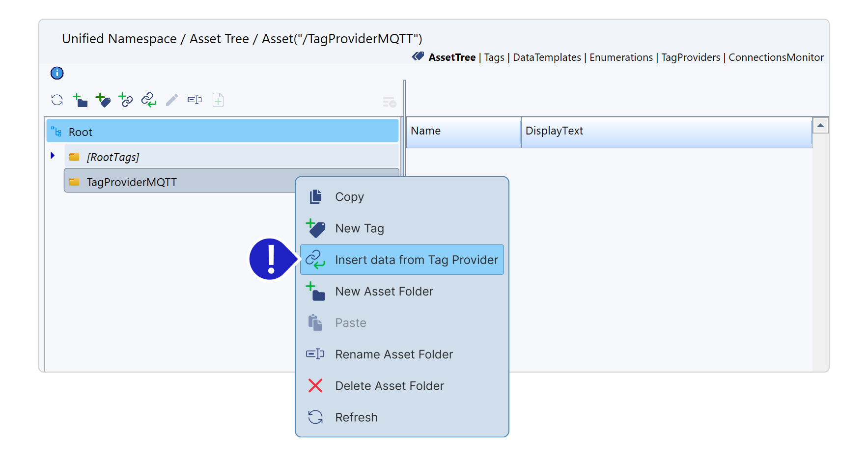Screen dimensions: 868x457
Task: Click the pencil edit toolbar icon
Action: point(171,100)
